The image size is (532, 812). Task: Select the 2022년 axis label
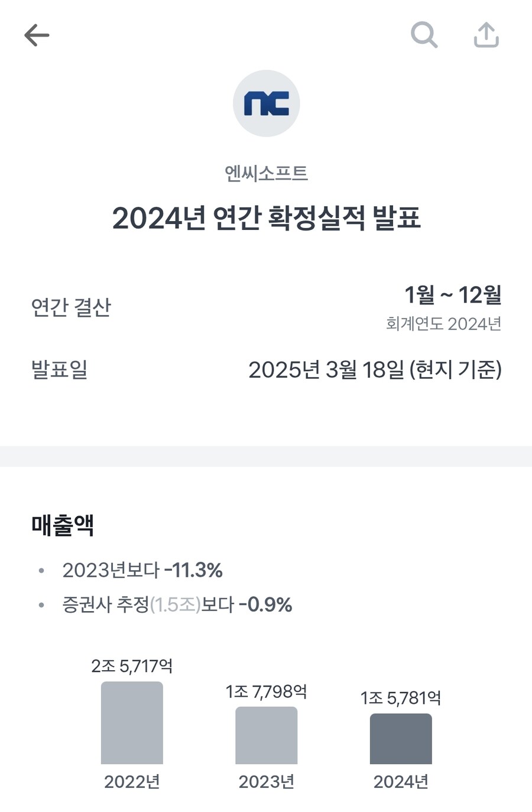132,781
